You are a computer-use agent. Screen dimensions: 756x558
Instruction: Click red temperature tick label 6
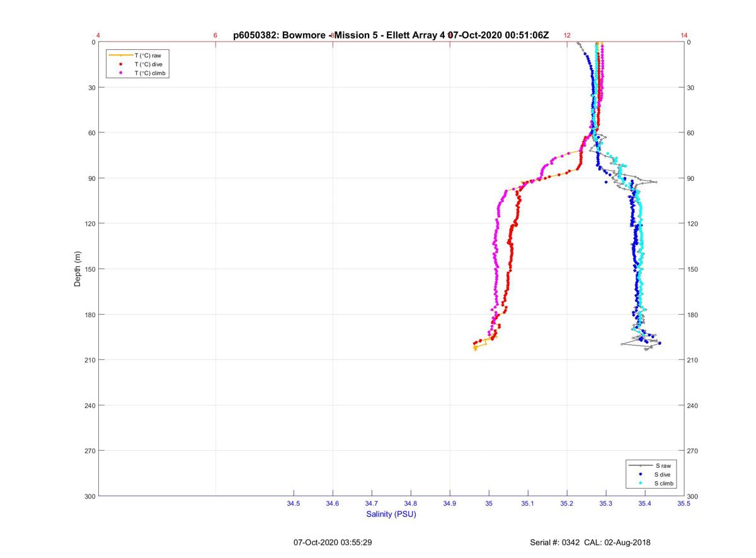(x=215, y=35)
